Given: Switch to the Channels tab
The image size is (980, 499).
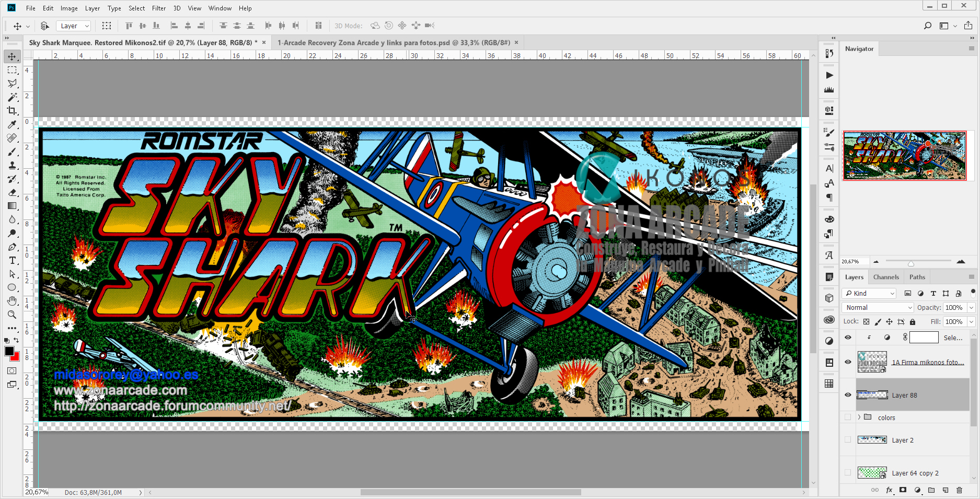Looking at the screenshot, I should point(886,276).
